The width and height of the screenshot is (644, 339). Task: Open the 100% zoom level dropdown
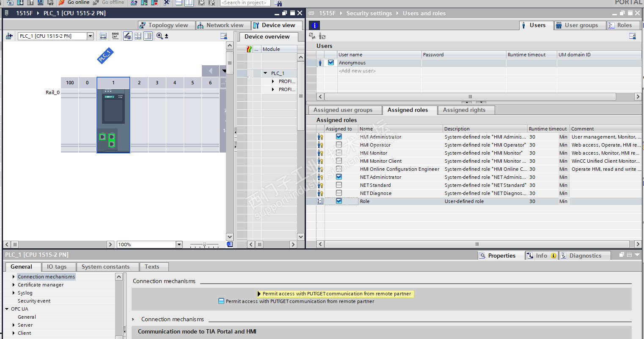179,245
